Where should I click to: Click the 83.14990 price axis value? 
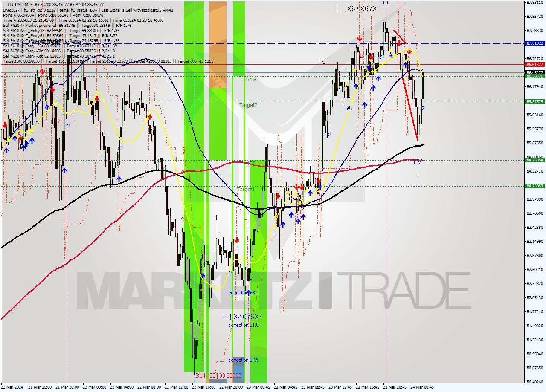click(x=535, y=242)
